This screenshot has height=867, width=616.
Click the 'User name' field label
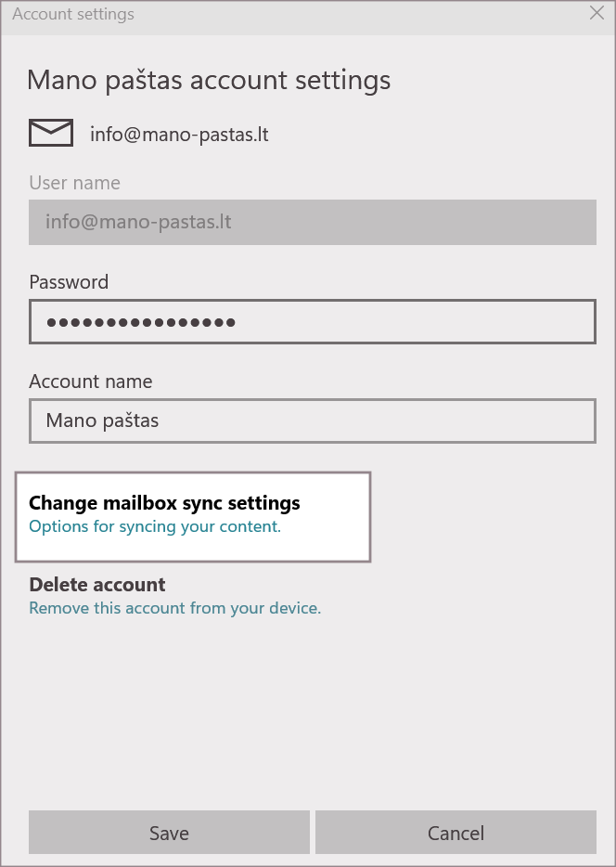pyautogui.click(x=74, y=183)
